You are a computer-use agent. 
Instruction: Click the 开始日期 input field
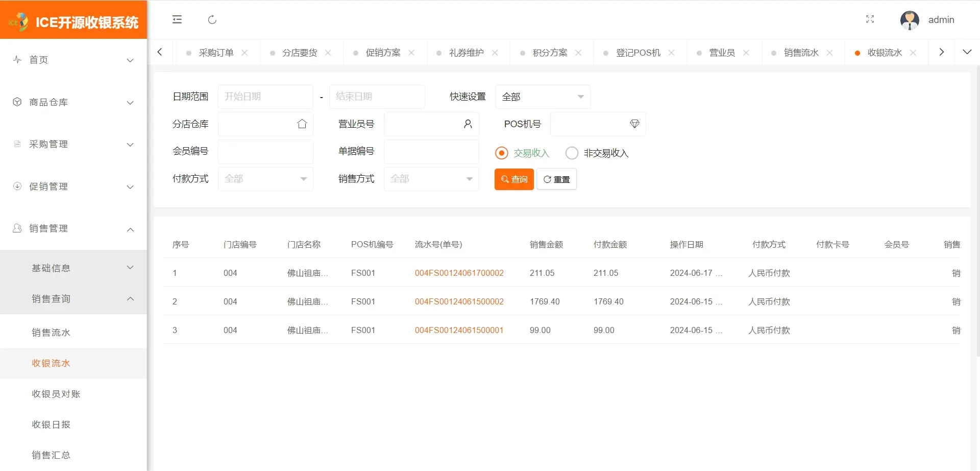pyautogui.click(x=265, y=97)
